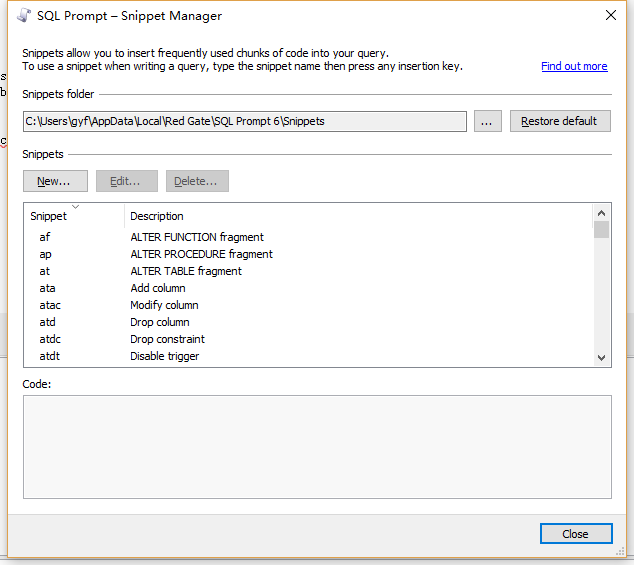The height and width of the screenshot is (565, 634).
Task: Click the ALTER TABLE fragment description
Action: pos(186,271)
